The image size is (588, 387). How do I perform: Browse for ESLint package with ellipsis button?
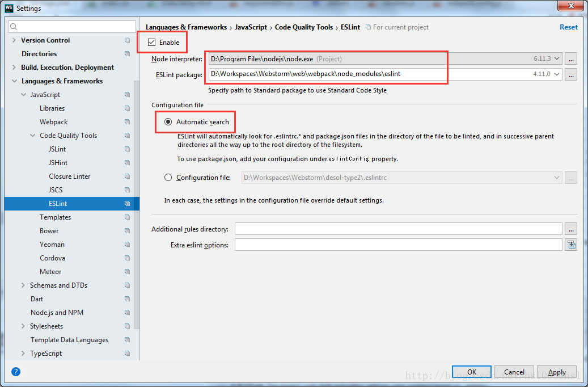pos(571,75)
